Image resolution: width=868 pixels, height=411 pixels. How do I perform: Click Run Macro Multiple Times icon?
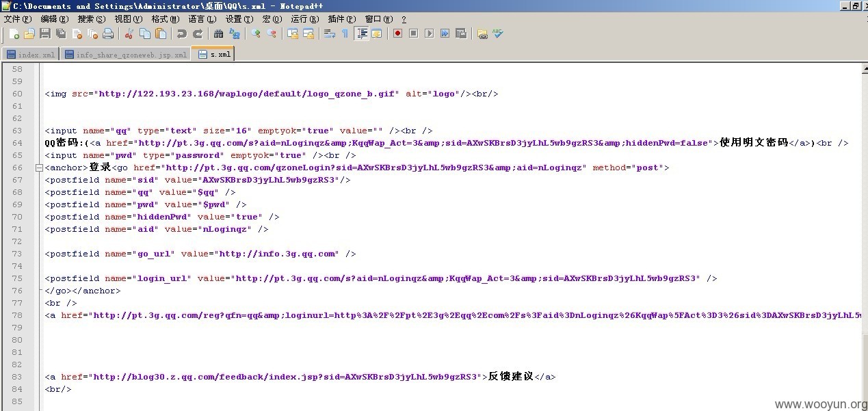pyautogui.click(x=445, y=34)
